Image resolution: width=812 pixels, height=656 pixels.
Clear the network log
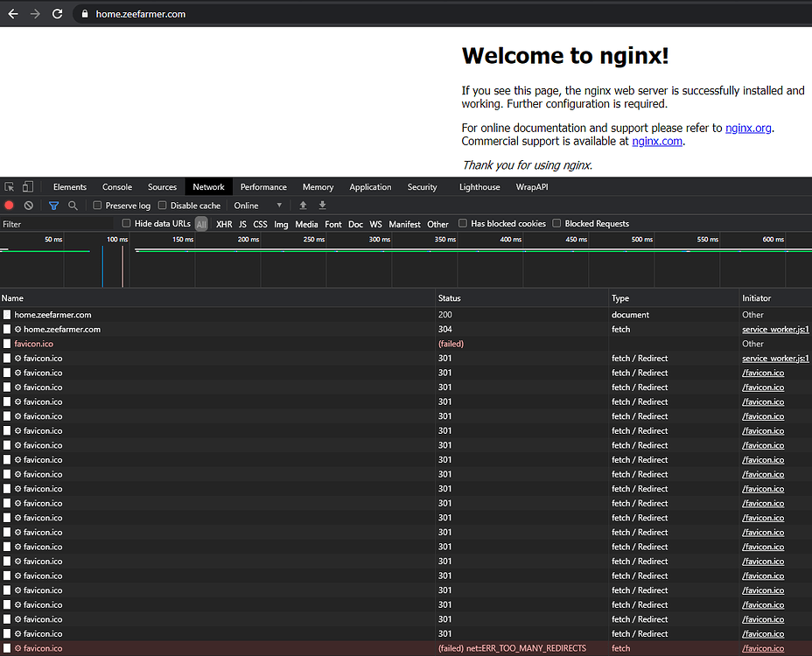point(29,206)
